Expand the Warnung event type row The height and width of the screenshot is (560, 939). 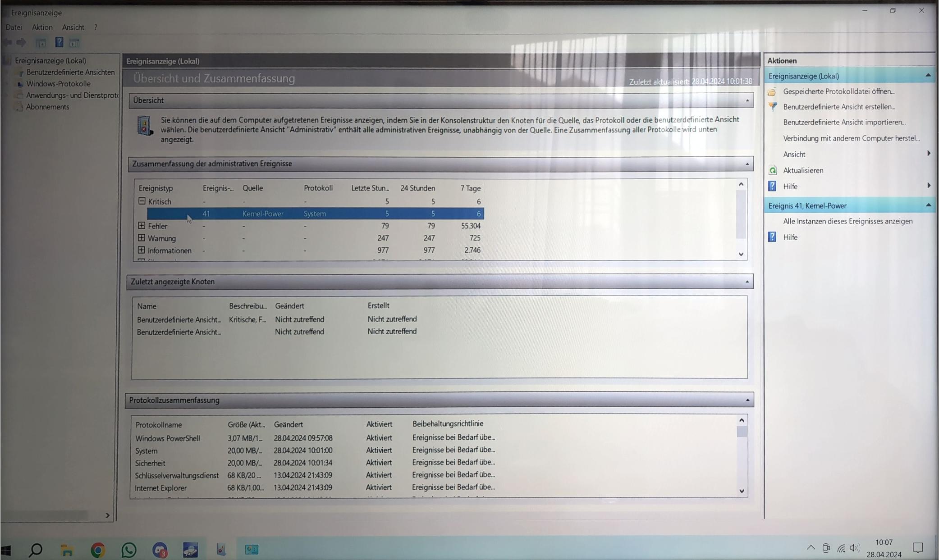tap(142, 238)
